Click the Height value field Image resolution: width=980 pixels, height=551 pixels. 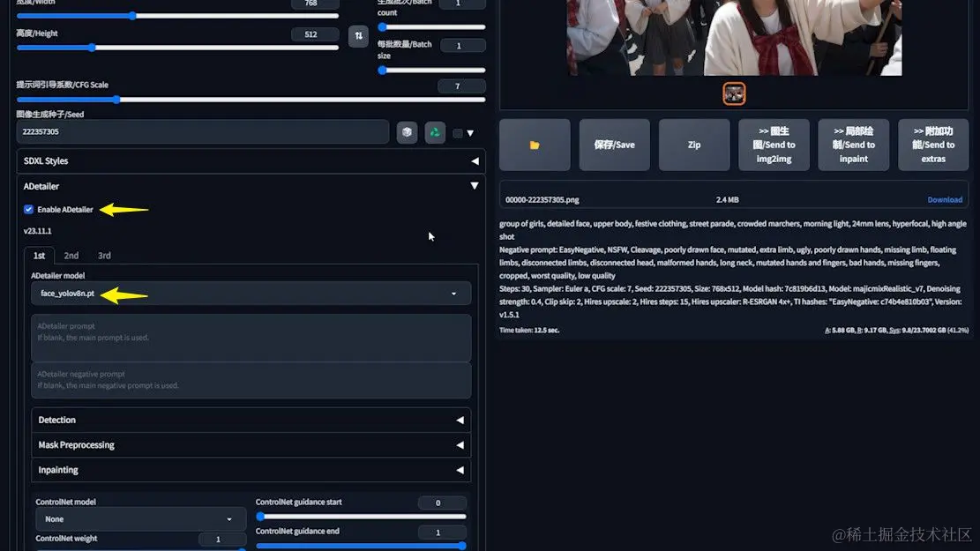click(x=315, y=34)
